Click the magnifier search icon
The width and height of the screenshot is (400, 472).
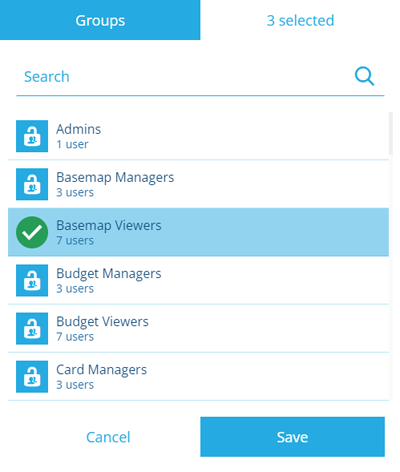coord(364,76)
